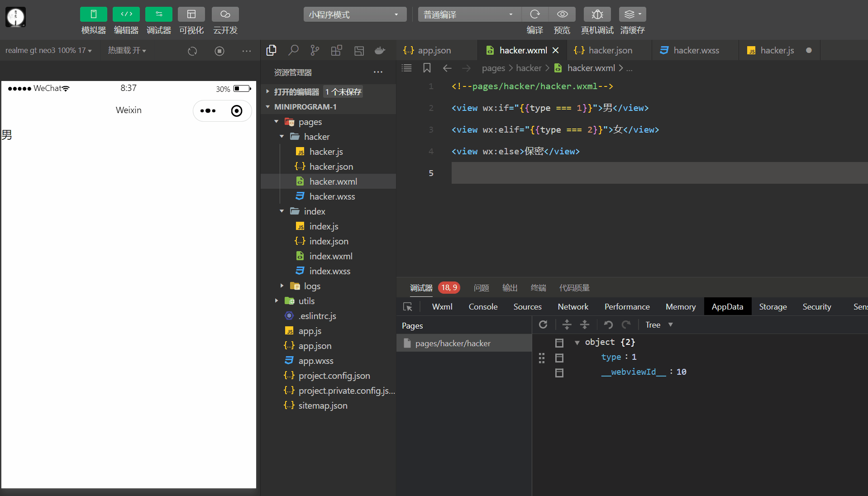Open the 问题 (problems) panel tab
The image size is (868, 496).
(x=482, y=288)
